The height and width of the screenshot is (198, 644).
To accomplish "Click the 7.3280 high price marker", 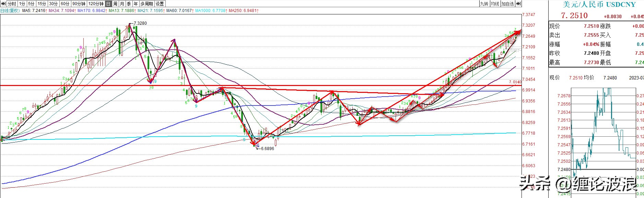I will tap(140, 23).
